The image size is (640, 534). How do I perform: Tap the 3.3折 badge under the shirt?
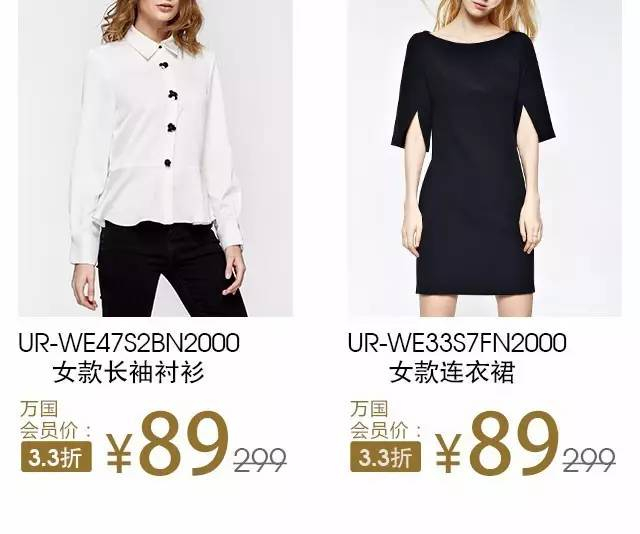(56, 456)
